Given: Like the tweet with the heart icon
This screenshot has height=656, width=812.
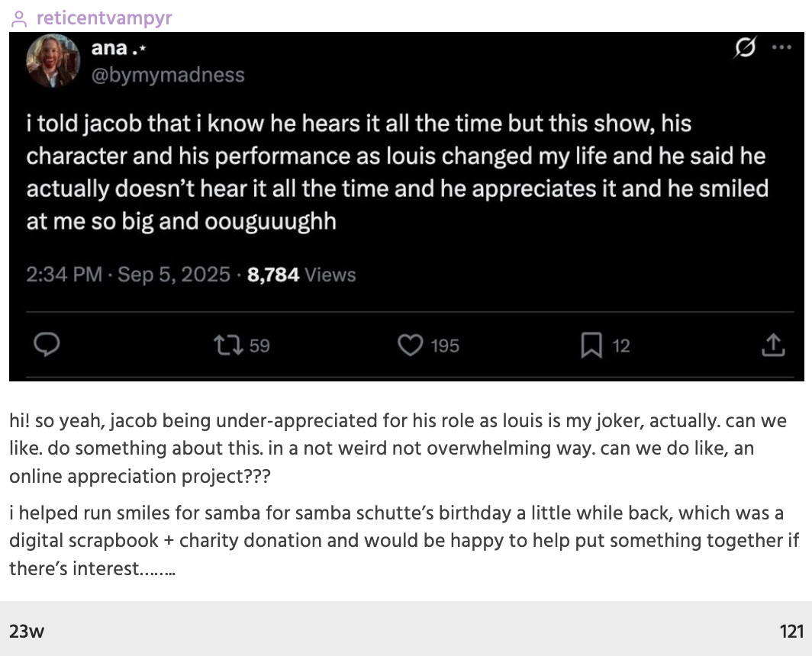Looking at the screenshot, I should (411, 346).
